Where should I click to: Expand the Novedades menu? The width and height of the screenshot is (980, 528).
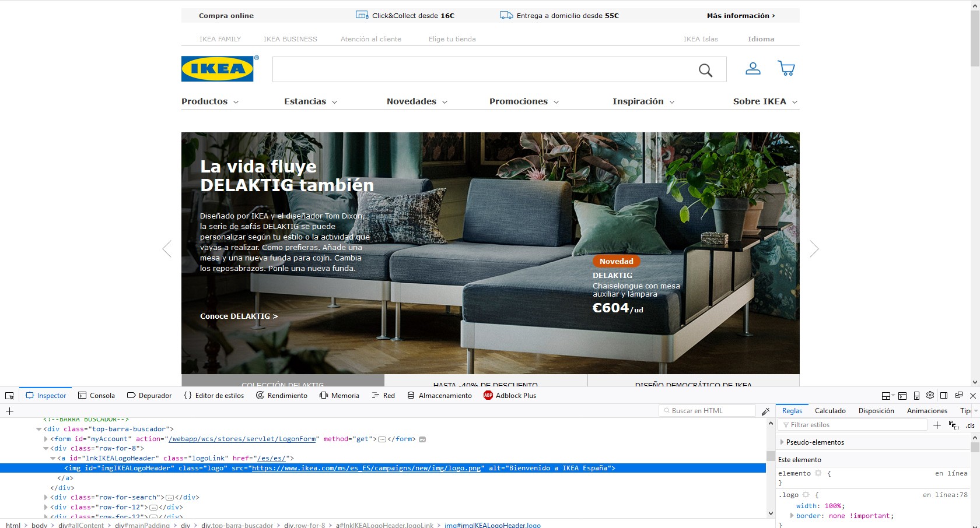417,101
